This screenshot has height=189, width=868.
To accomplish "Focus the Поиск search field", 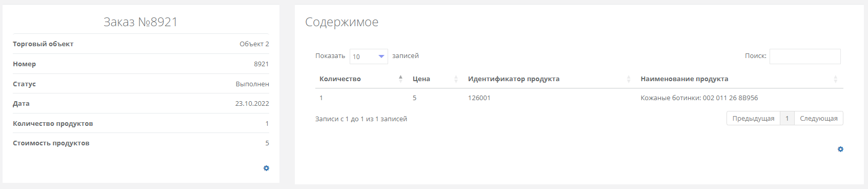I will (x=805, y=56).
